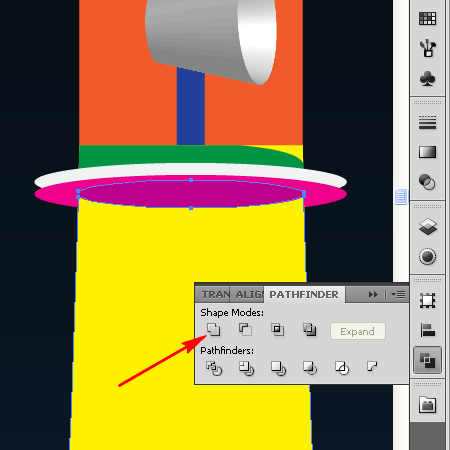450x450 pixels.
Task: Apply the Crop pathfinder
Action: [x=310, y=368]
